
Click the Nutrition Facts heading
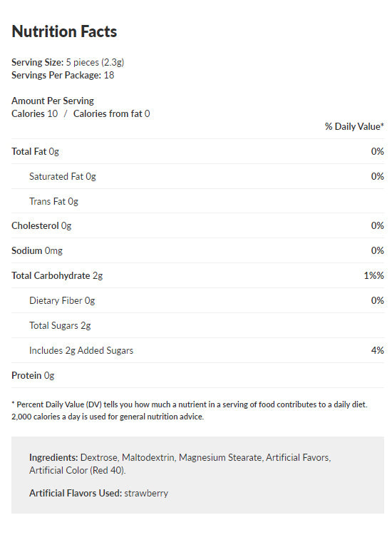[64, 31]
